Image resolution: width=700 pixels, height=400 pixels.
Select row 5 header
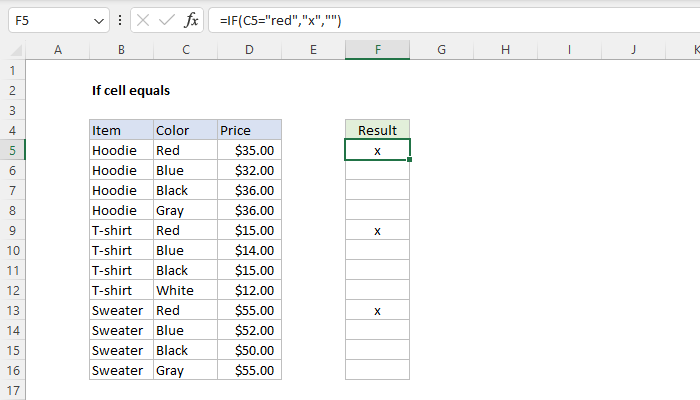click(13, 150)
